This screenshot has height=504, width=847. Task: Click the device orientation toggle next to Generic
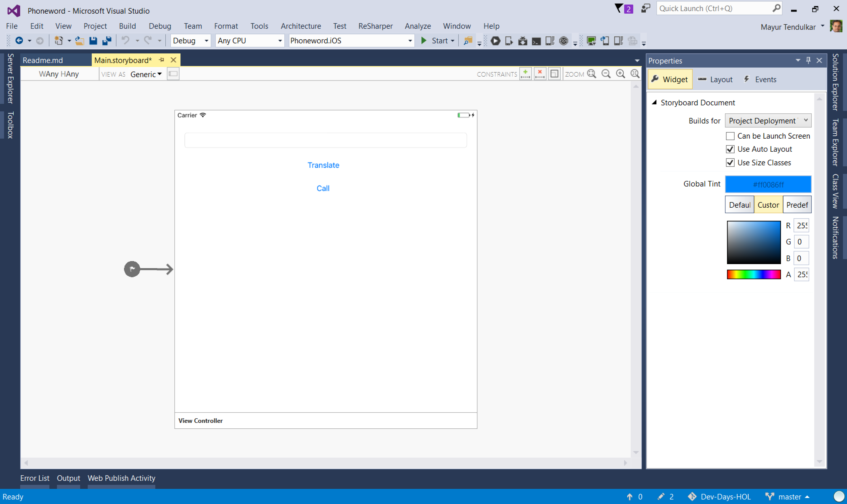[x=173, y=74]
